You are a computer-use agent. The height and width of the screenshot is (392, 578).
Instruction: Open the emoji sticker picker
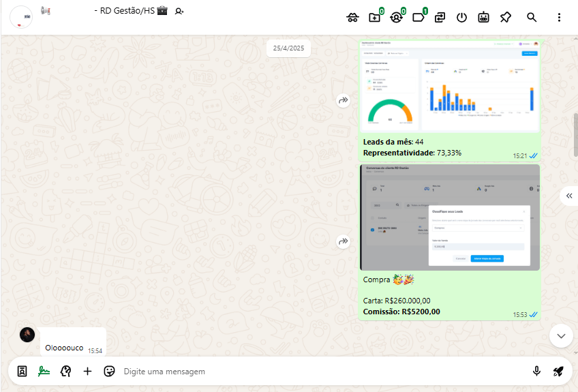(x=109, y=372)
